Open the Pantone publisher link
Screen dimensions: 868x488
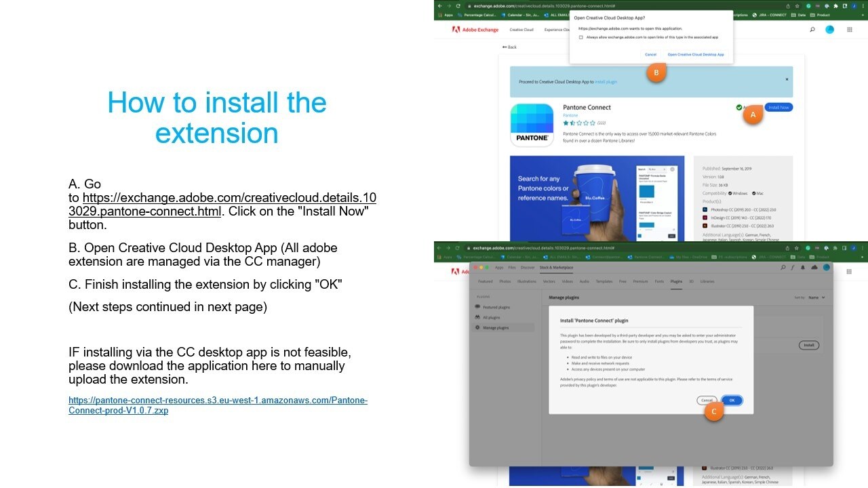pyautogui.click(x=570, y=115)
